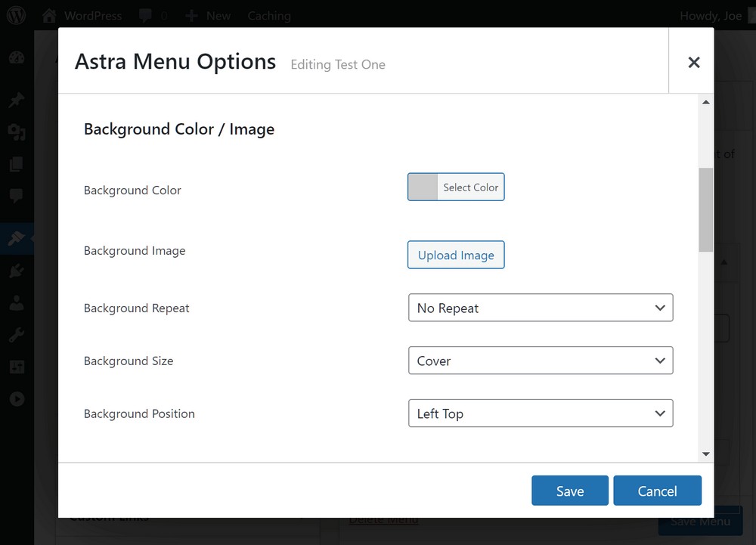Screen dimensions: 756x545
Task: Open Tools via the wrench icon
Action: coord(17,335)
